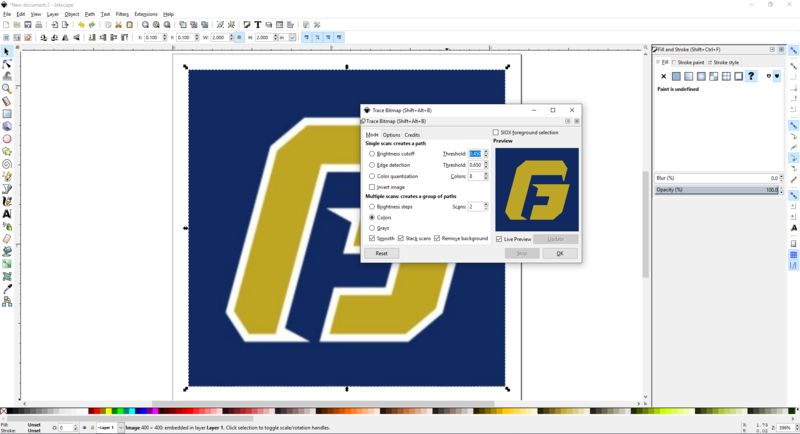
Task: Switch to Credits tab in Trace Bitmap
Action: pyautogui.click(x=412, y=135)
